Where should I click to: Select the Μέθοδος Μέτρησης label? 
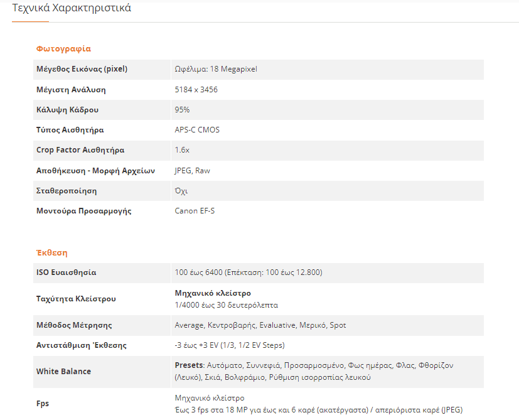74,325
